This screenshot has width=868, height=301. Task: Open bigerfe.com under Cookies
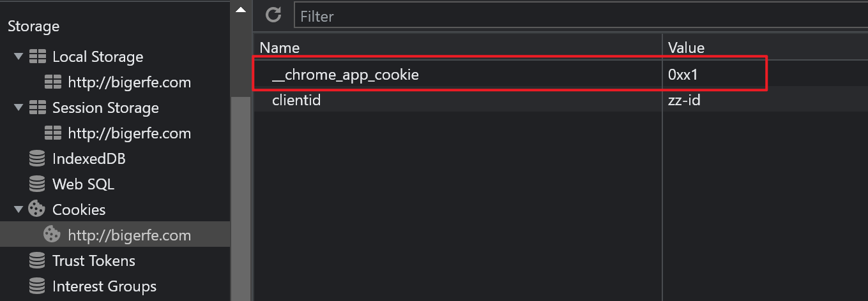pos(129,235)
